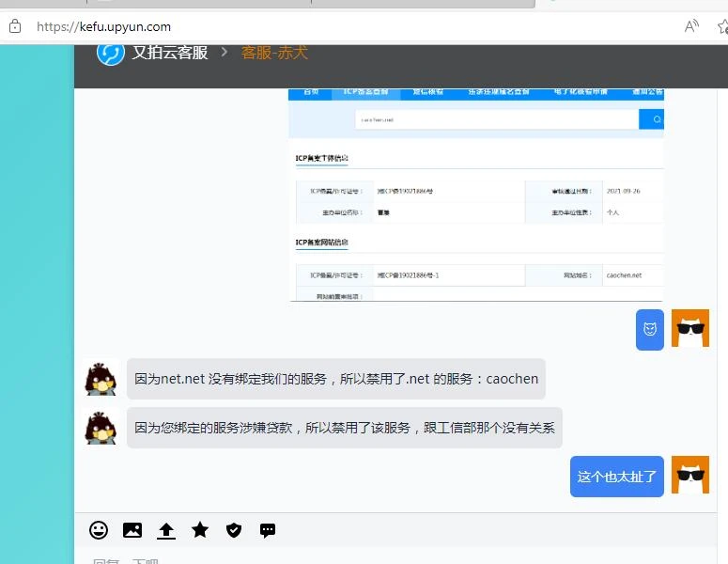This screenshot has height=564, width=728.
Task: Click the shield checkmark icon
Action: (x=234, y=530)
